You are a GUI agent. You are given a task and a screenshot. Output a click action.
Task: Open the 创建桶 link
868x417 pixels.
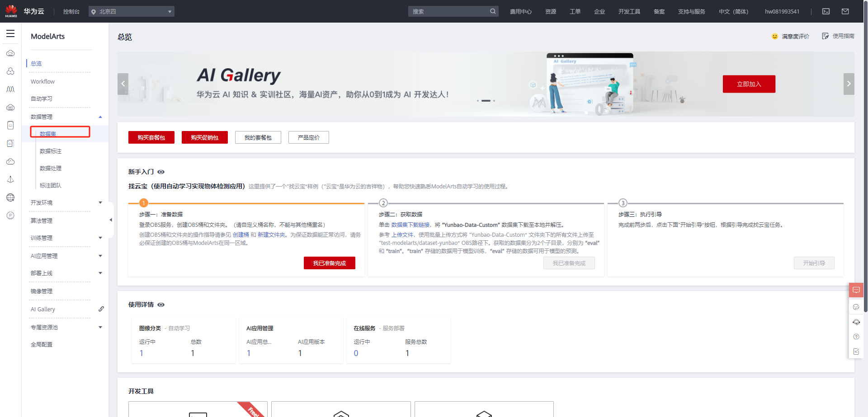[241, 235]
